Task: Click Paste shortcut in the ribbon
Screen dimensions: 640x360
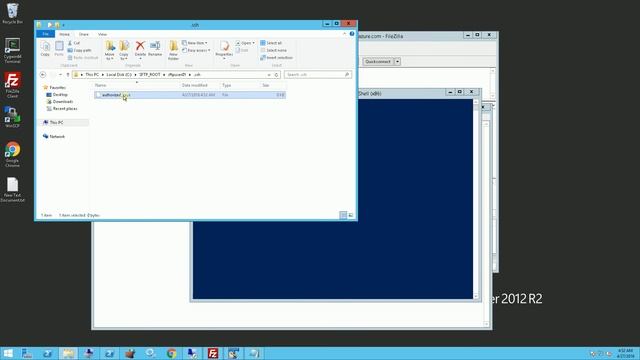Action: pyautogui.click(x=83, y=58)
